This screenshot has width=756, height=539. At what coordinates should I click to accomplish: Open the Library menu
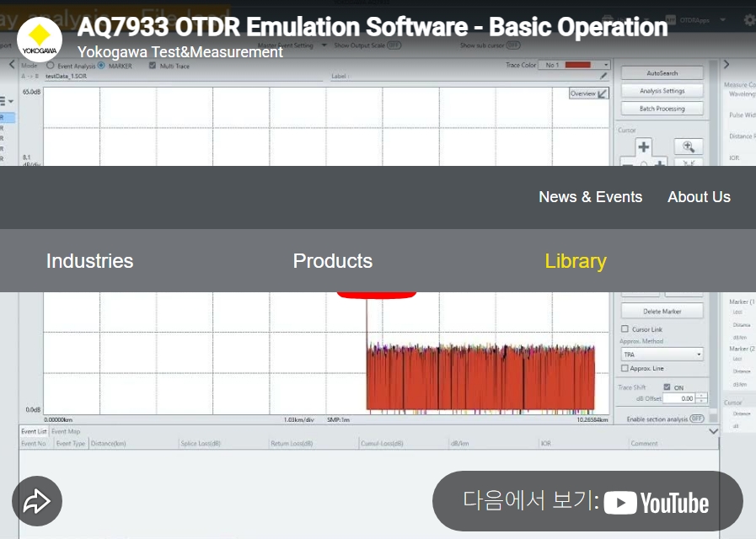pyautogui.click(x=576, y=261)
